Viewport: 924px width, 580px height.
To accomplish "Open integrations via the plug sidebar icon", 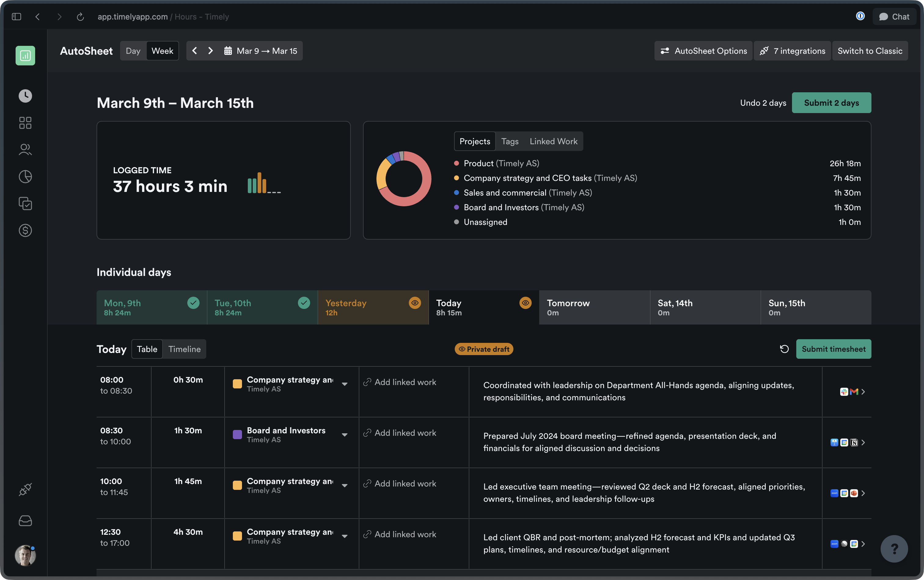I will tap(25, 489).
